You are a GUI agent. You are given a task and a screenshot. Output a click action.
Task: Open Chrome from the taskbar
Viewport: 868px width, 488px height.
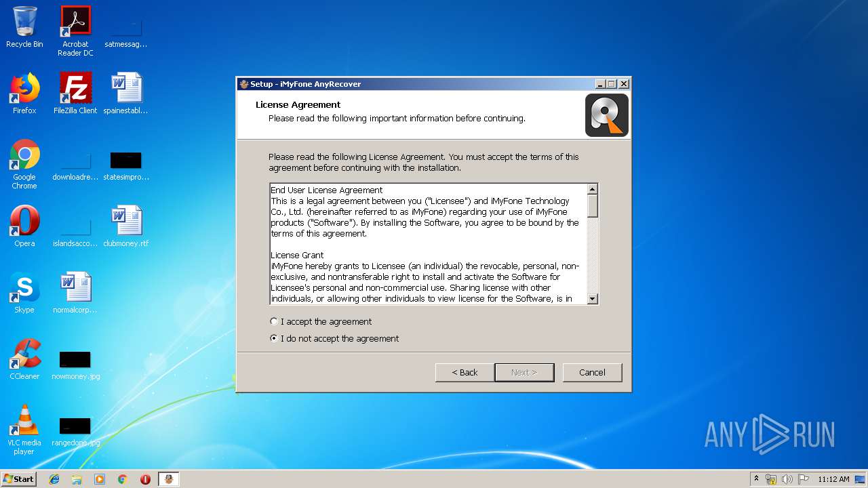pyautogui.click(x=123, y=479)
